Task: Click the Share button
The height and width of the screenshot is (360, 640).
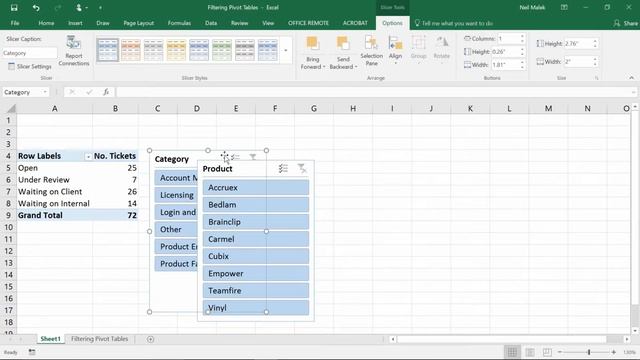Action: coord(626,23)
